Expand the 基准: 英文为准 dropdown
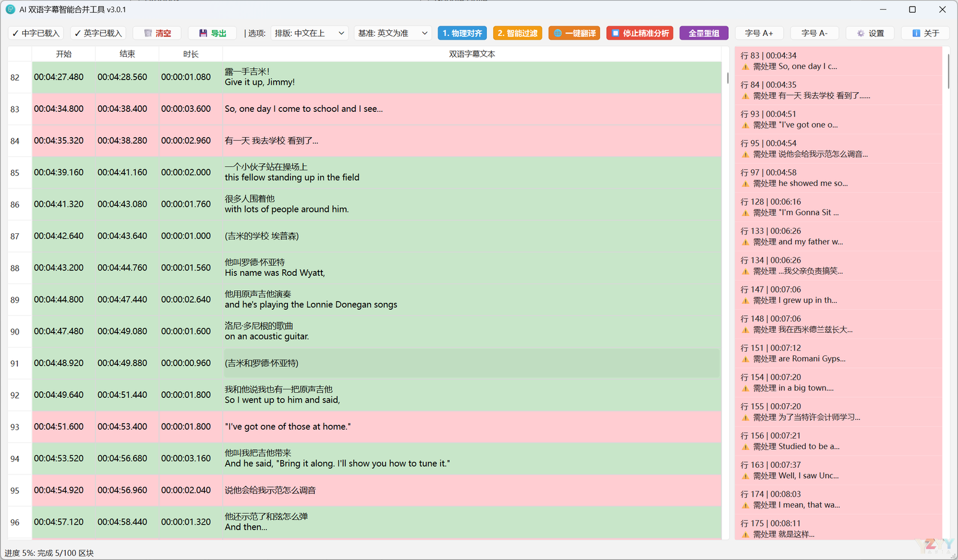The width and height of the screenshot is (958, 560). pos(393,34)
